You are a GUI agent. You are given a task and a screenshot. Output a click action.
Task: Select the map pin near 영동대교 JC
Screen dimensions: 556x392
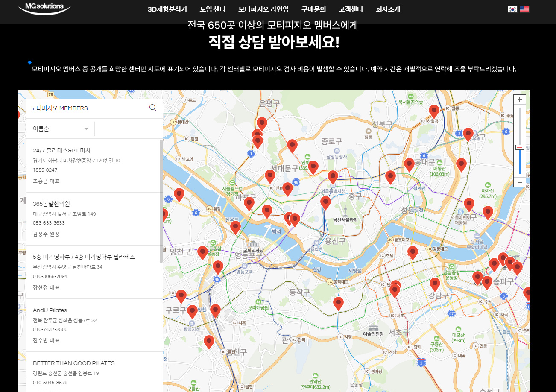412,253
